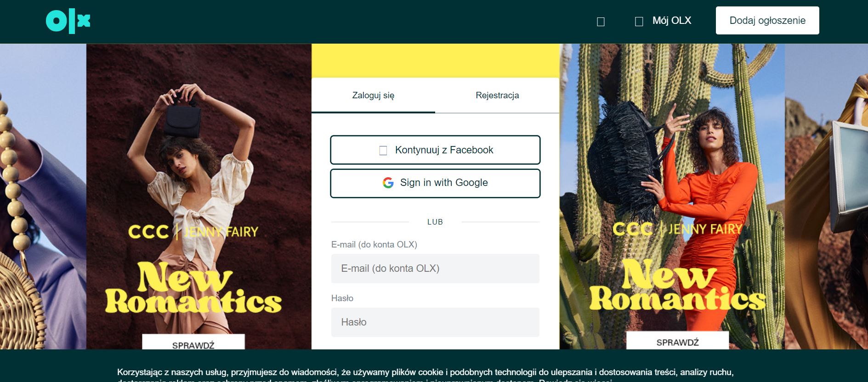
Task: Click the profile icon beside Mój OLX
Action: point(639,22)
